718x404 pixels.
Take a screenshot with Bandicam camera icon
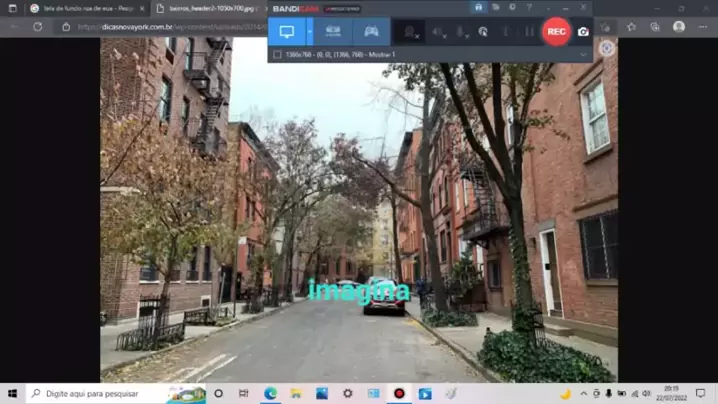pyautogui.click(x=583, y=32)
